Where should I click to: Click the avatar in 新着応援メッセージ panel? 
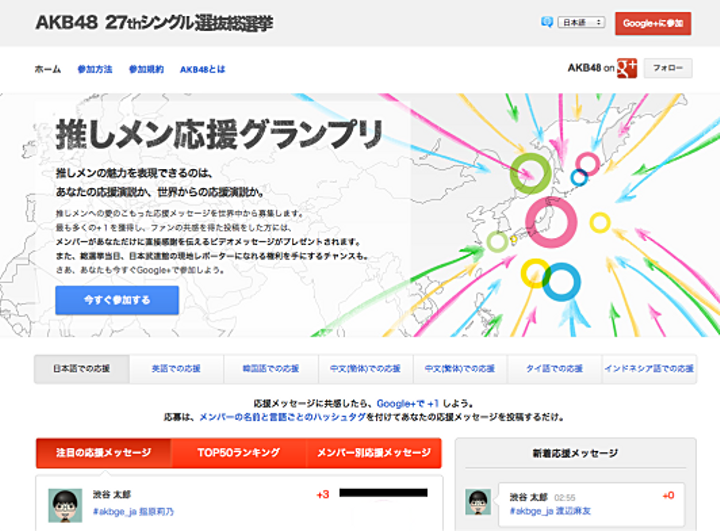pos(478,502)
